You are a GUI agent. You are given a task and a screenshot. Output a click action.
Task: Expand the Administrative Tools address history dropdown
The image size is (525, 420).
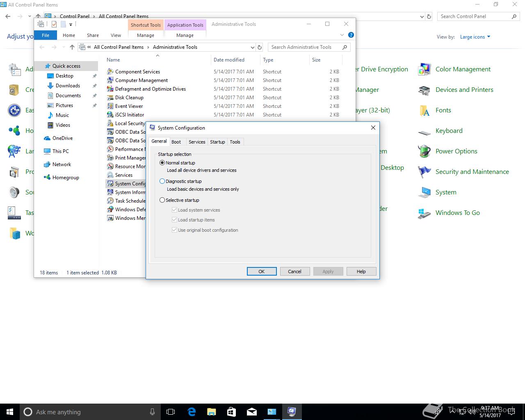252,47
